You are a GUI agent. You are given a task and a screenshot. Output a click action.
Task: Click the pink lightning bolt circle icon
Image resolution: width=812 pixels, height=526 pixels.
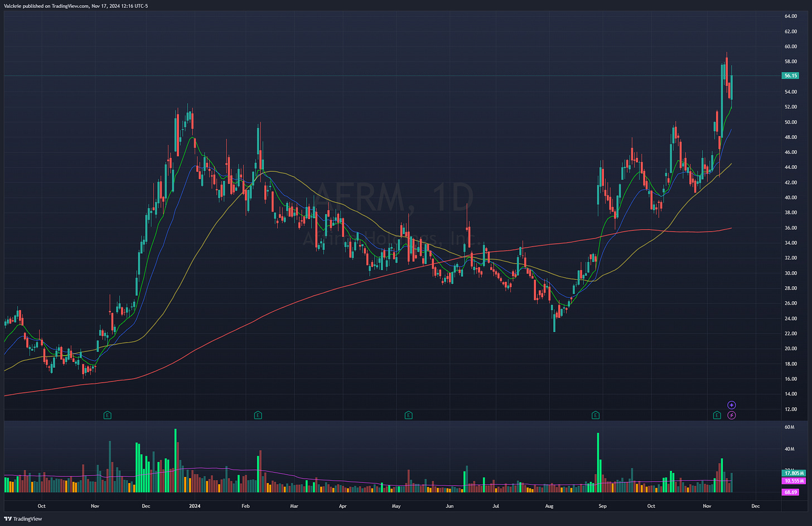pyautogui.click(x=732, y=415)
